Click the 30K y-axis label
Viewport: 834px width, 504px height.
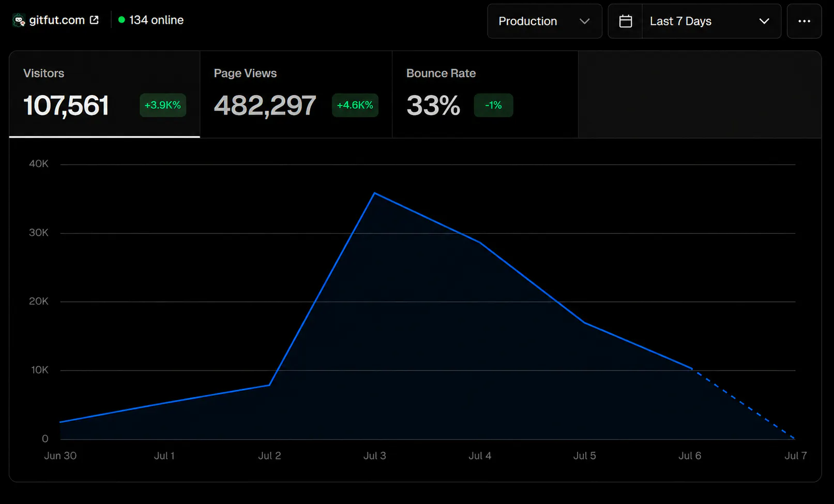click(39, 233)
